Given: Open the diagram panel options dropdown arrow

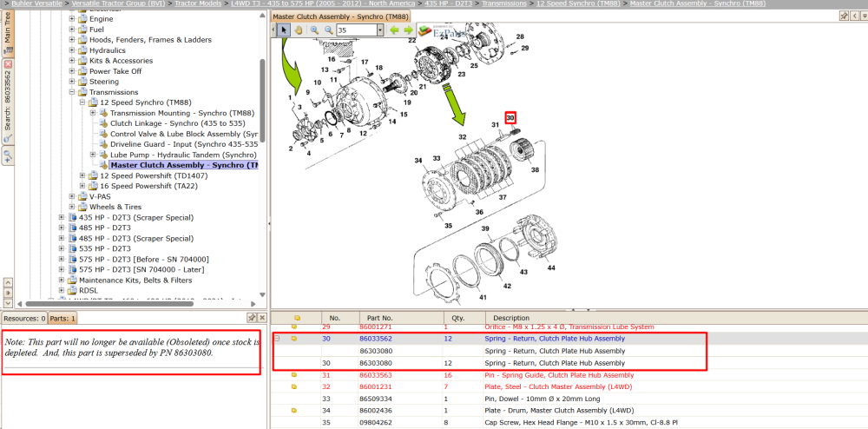Looking at the screenshot, I should (x=865, y=16).
